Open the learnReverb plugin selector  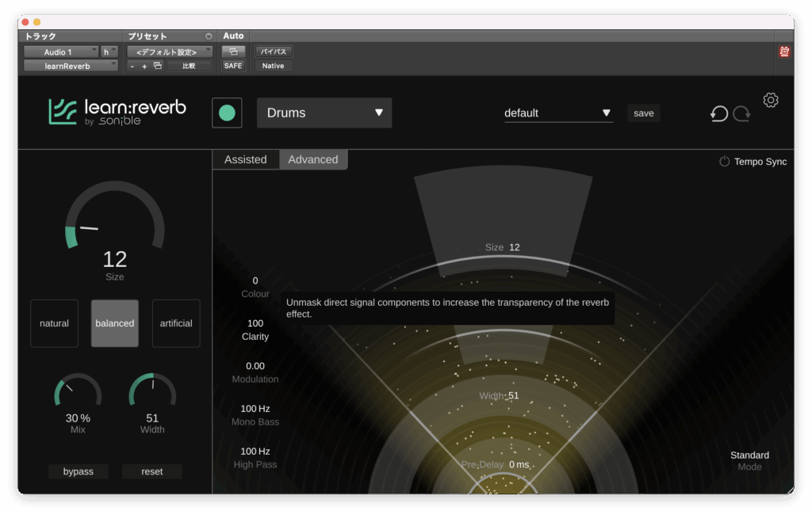pyautogui.click(x=71, y=67)
